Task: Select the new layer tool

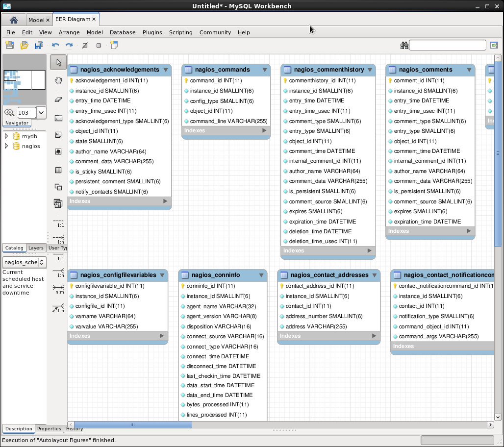Action: (x=58, y=118)
